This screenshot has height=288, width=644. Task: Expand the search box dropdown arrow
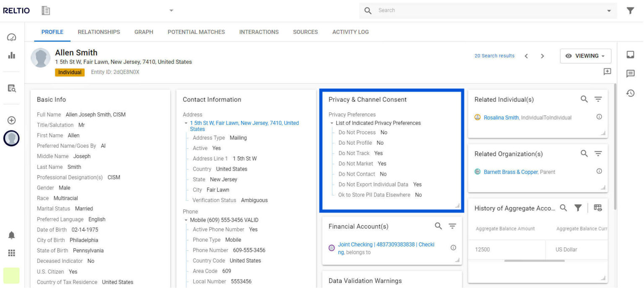609,11
